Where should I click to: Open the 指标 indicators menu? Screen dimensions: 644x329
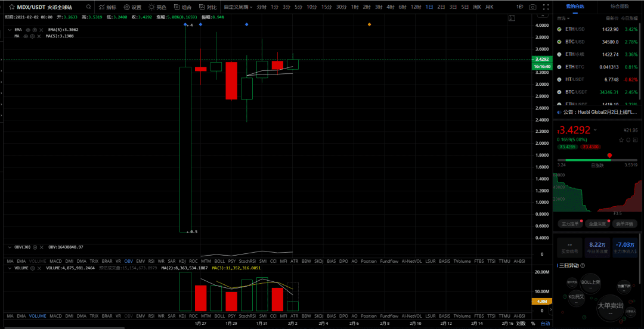107,7
